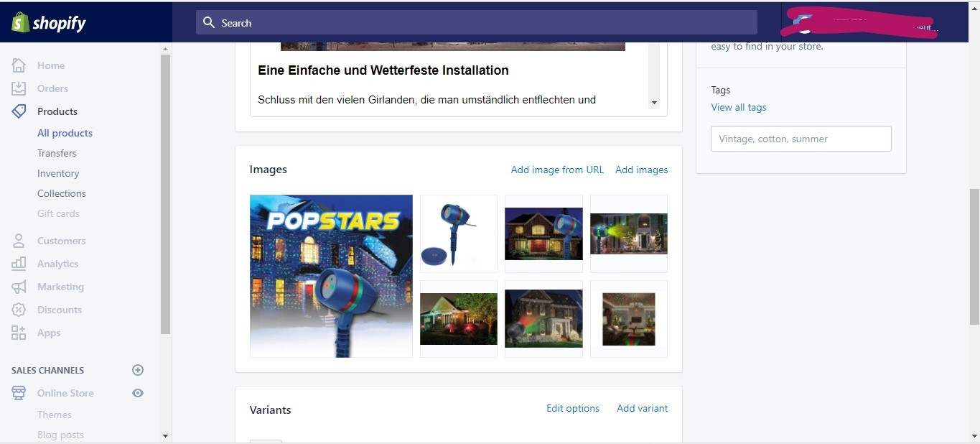Image resolution: width=980 pixels, height=444 pixels.
Task: Click the Discounts badge icon
Action: pyautogui.click(x=19, y=310)
